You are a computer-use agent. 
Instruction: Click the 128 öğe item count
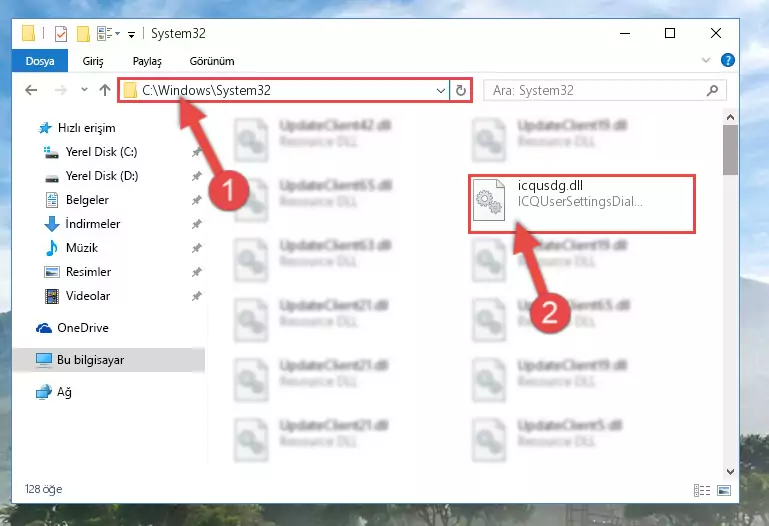(x=44, y=489)
